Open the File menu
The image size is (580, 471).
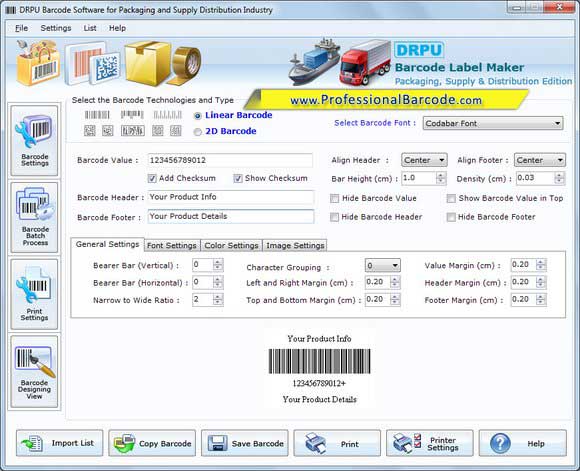(21, 28)
